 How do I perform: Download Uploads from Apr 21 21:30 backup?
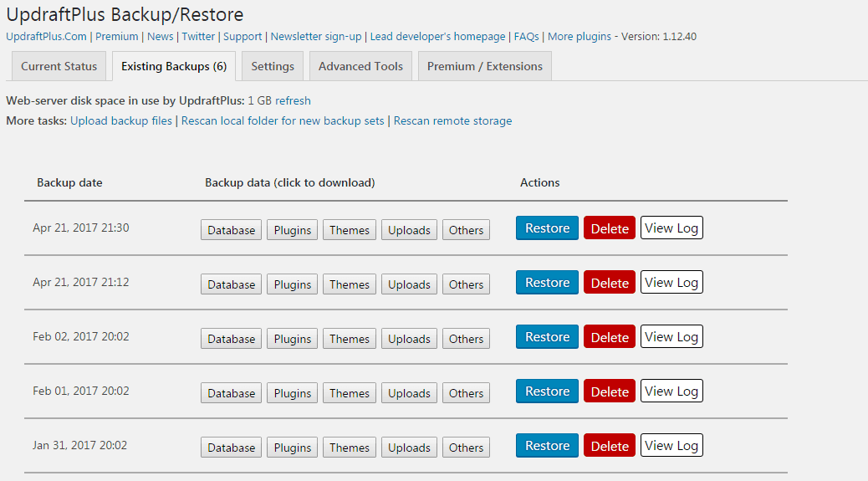tap(409, 230)
